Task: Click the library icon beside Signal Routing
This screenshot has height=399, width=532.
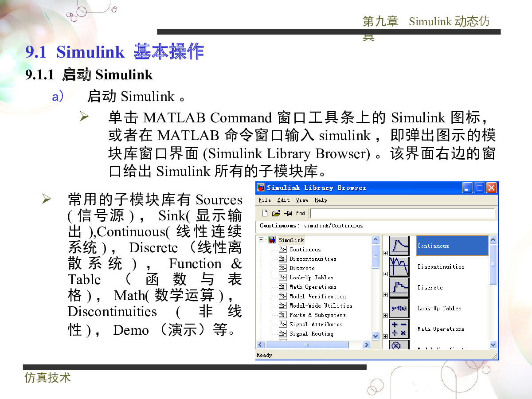Action: point(283,334)
